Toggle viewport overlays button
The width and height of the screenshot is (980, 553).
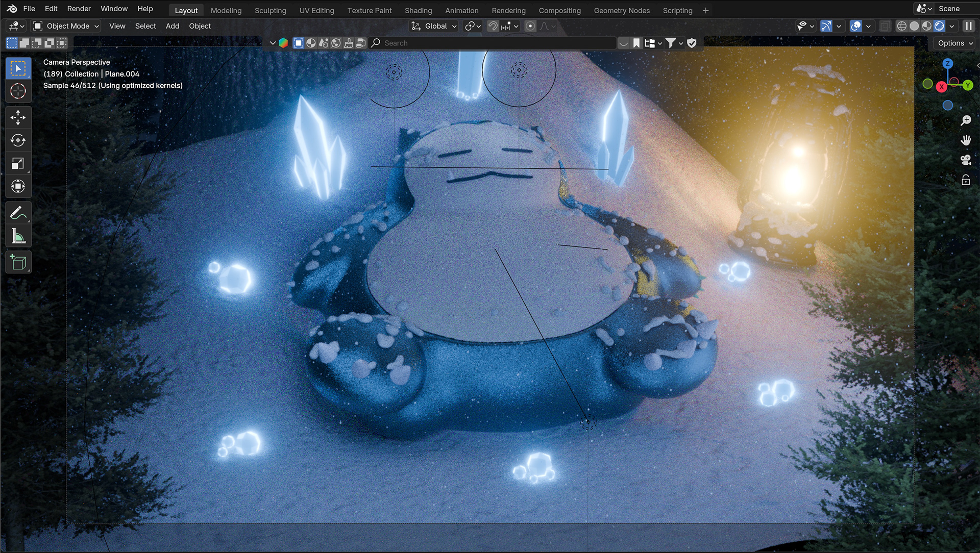tap(856, 26)
